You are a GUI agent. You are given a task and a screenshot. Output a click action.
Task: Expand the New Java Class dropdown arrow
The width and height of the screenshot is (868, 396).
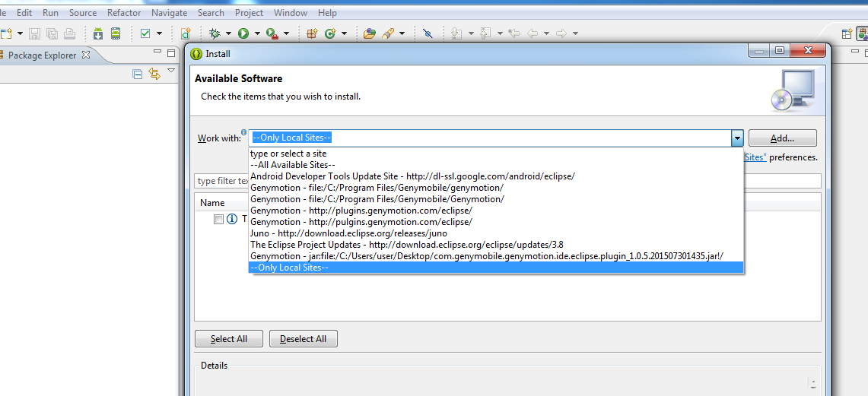(344, 33)
